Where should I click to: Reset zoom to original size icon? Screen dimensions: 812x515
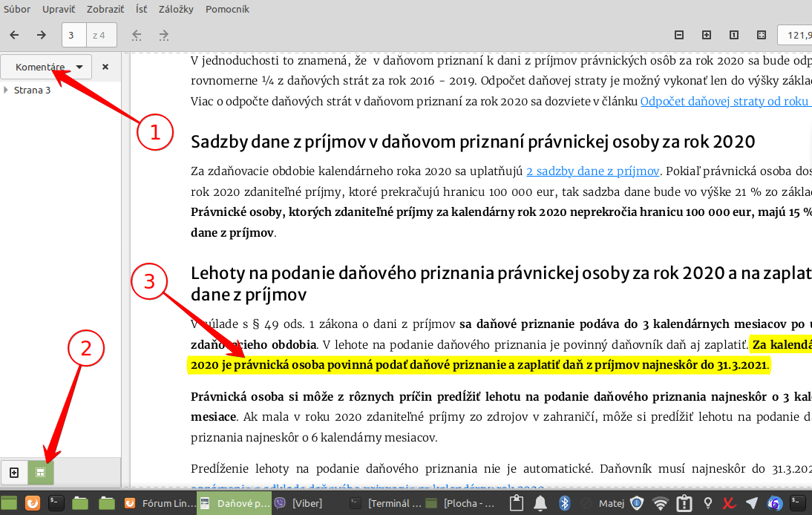tap(733, 35)
